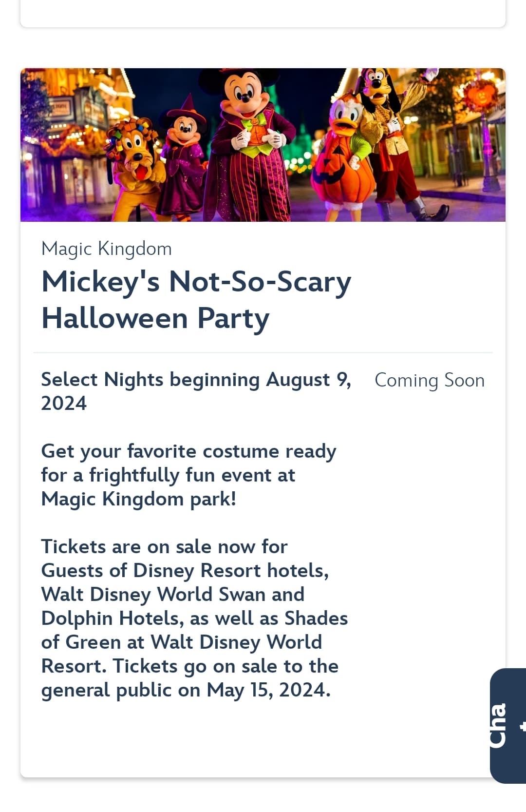This screenshot has height=812, width=526.
Task: Click the Magic Kingdom park label
Action: 106,249
